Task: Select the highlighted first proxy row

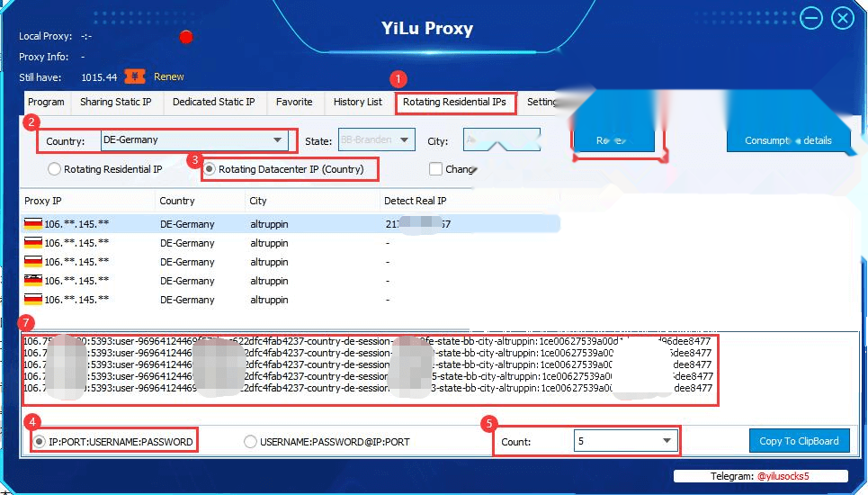Action: click(x=291, y=224)
